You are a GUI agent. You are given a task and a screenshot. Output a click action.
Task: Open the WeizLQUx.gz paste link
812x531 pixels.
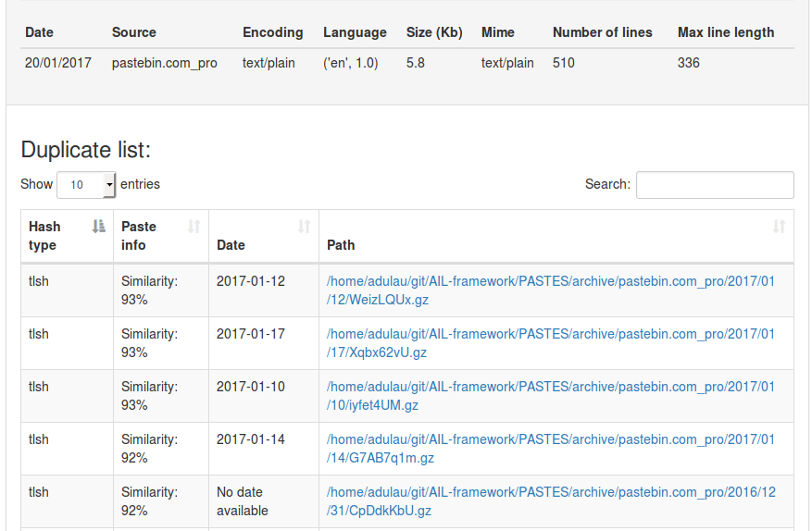click(x=550, y=290)
